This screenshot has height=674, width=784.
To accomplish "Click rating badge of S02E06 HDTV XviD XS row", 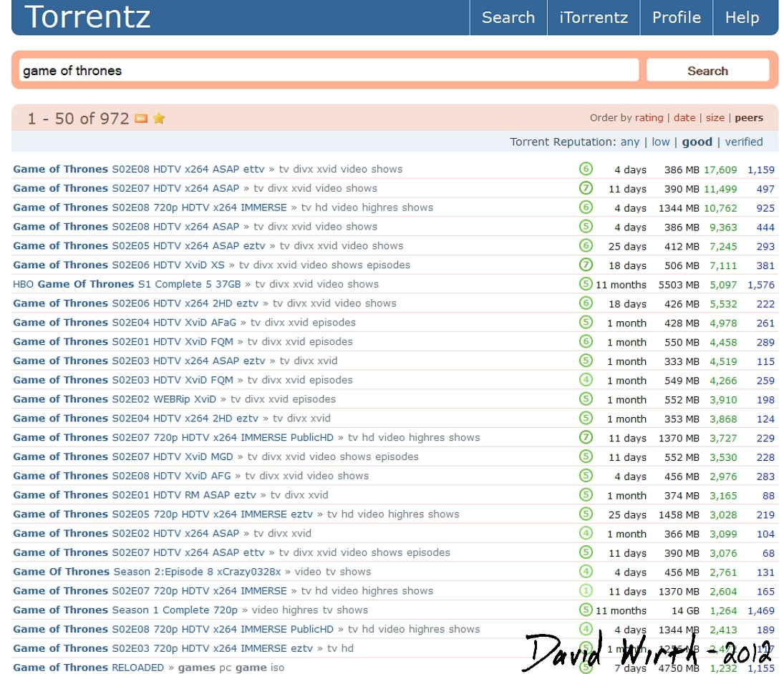I will tap(586, 265).
